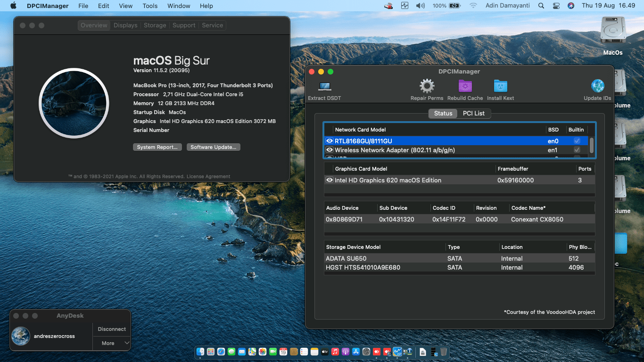Click the Codec ID 0x14F11F72 cell
644x362 pixels.
[x=449, y=219]
